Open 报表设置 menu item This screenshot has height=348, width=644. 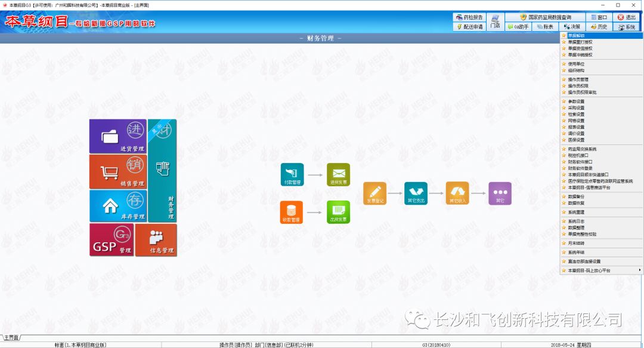point(601,127)
